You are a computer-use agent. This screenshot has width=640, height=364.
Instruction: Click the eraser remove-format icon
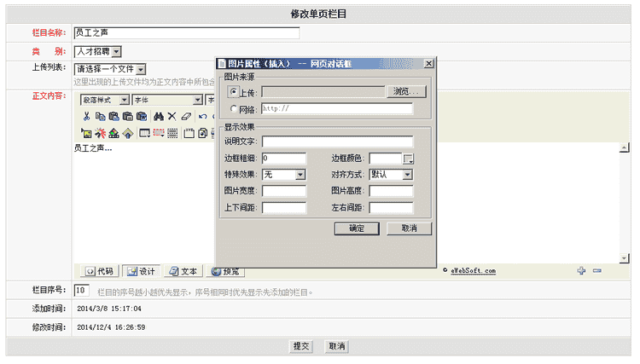(186, 117)
